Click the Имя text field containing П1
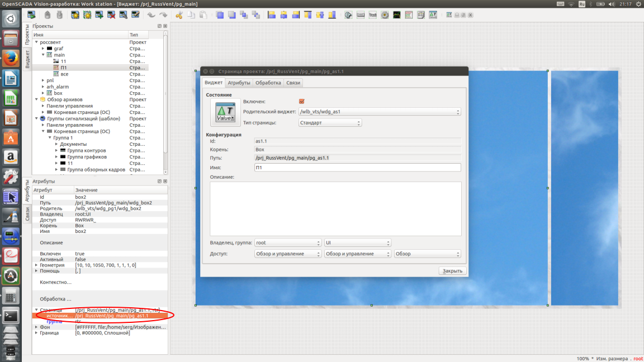644x362 pixels. (x=357, y=168)
